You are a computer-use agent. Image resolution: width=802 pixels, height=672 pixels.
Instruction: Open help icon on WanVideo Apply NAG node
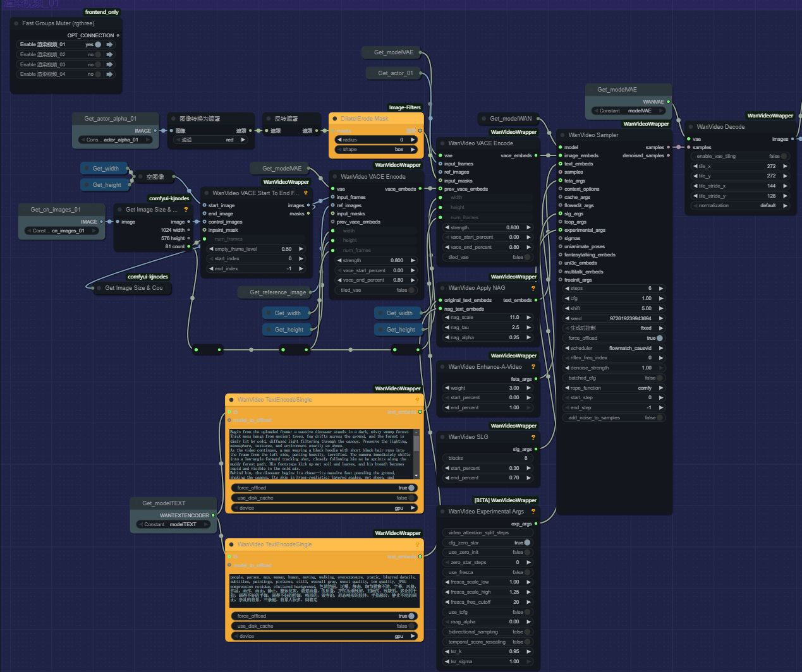[x=533, y=288]
